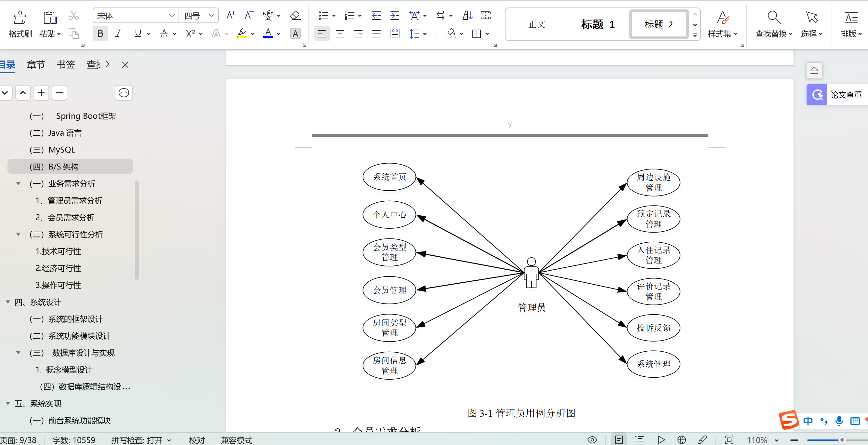Switch to the 书签 sidebar tab
The image size is (868, 445).
pos(66,64)
